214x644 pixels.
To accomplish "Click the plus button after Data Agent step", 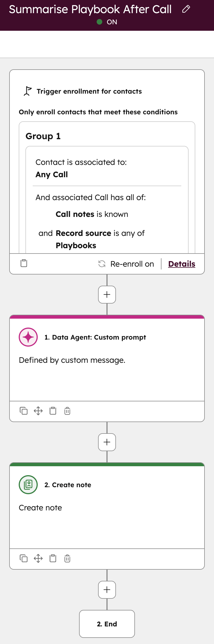I will (x=107, y=442).
